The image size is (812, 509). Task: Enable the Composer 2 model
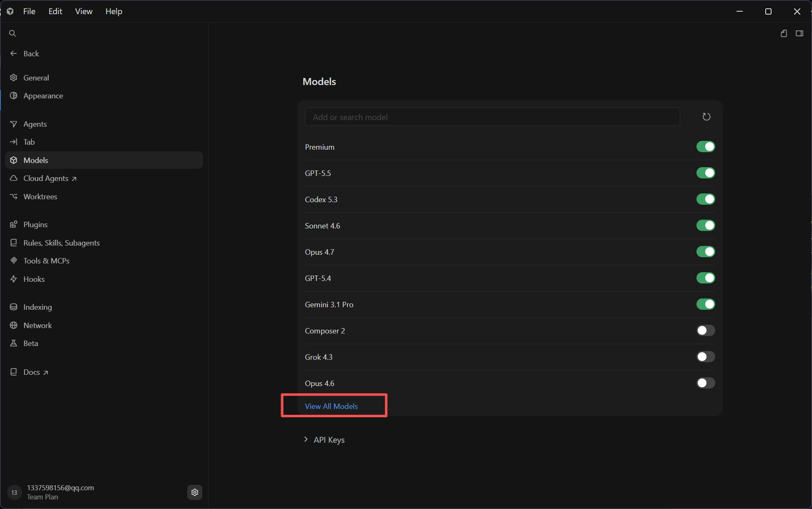coord(706,331)
